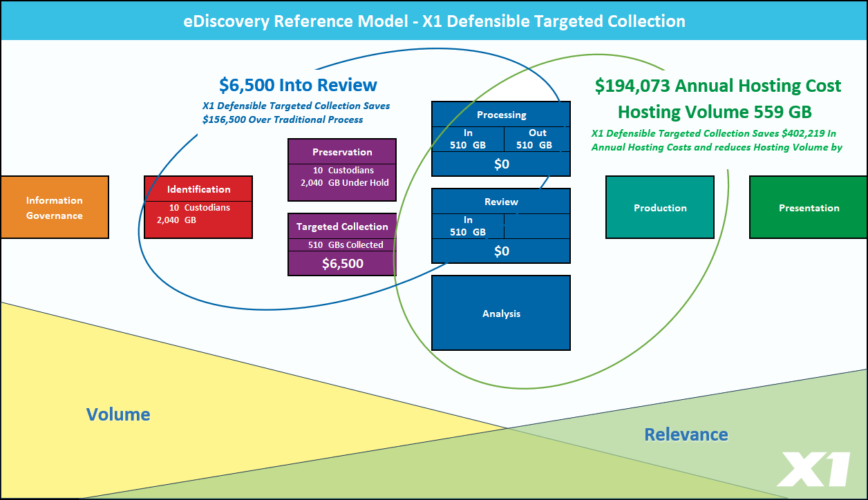Click the 'Saves $402,219 In Annual Hosting' text
868x500 pixels.
(717, 140)
